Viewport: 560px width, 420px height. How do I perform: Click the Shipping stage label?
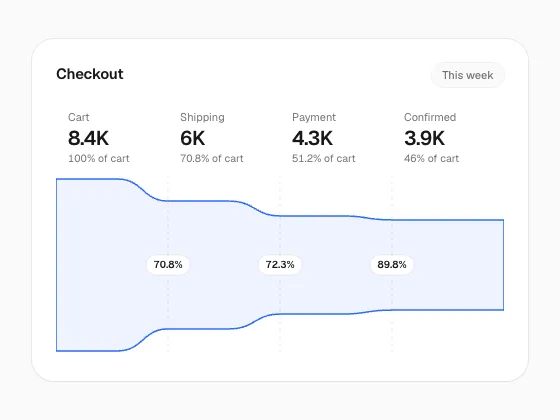tap(202, 117)
